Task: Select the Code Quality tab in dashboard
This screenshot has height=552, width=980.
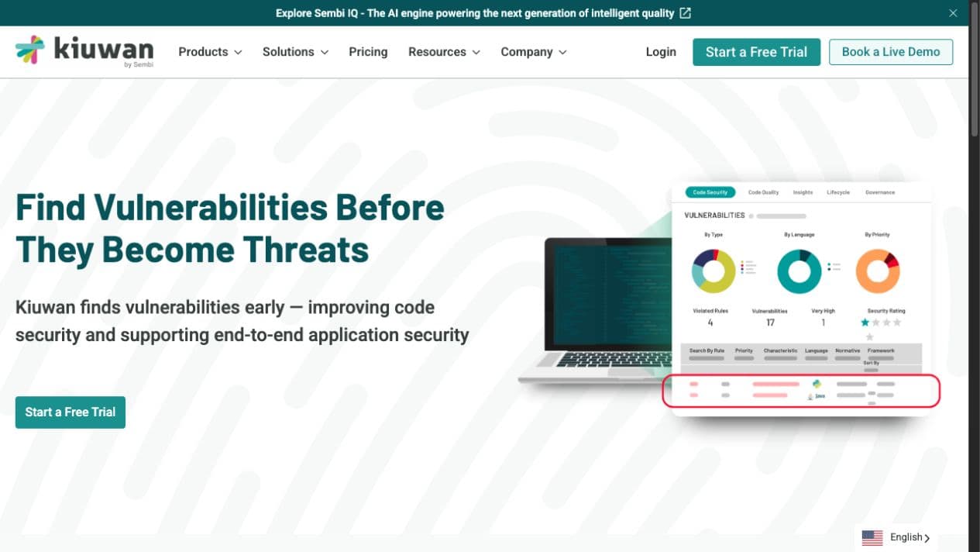Action: point(763,192)
